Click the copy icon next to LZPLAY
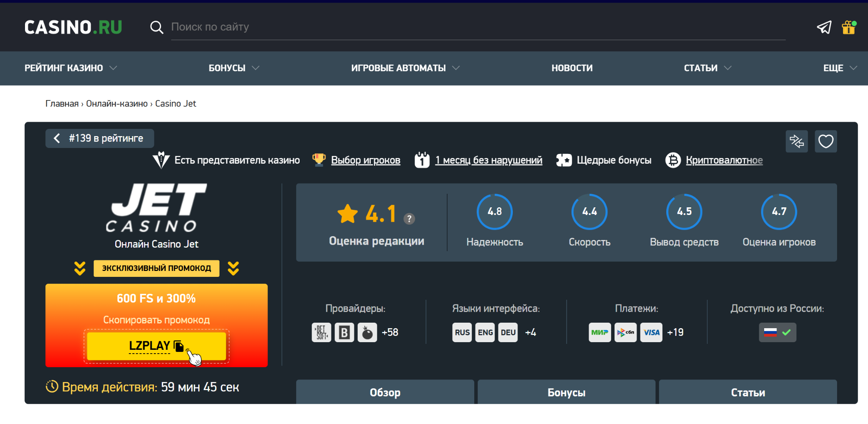 point(178,346)
